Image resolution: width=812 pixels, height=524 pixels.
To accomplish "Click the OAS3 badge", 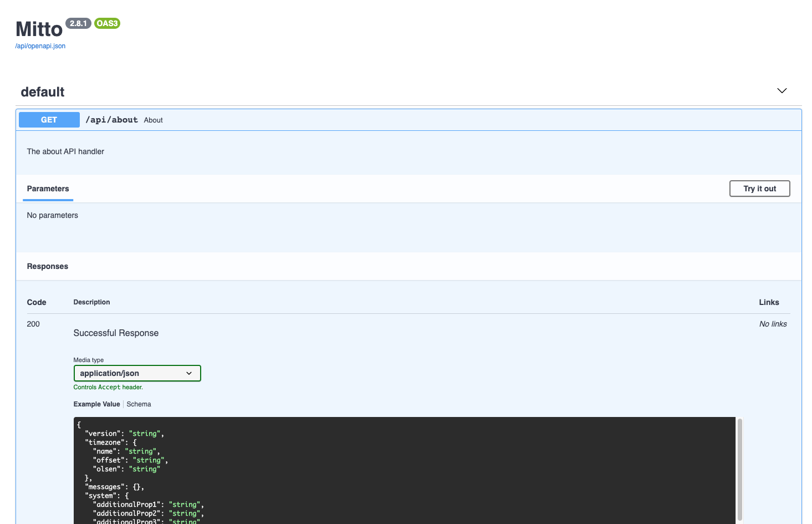I will [107, 23].
